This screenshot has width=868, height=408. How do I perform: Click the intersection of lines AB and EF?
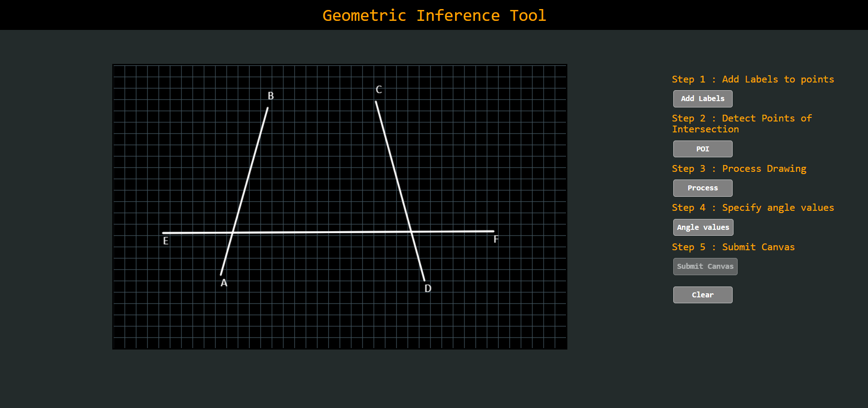coord(232,233)
